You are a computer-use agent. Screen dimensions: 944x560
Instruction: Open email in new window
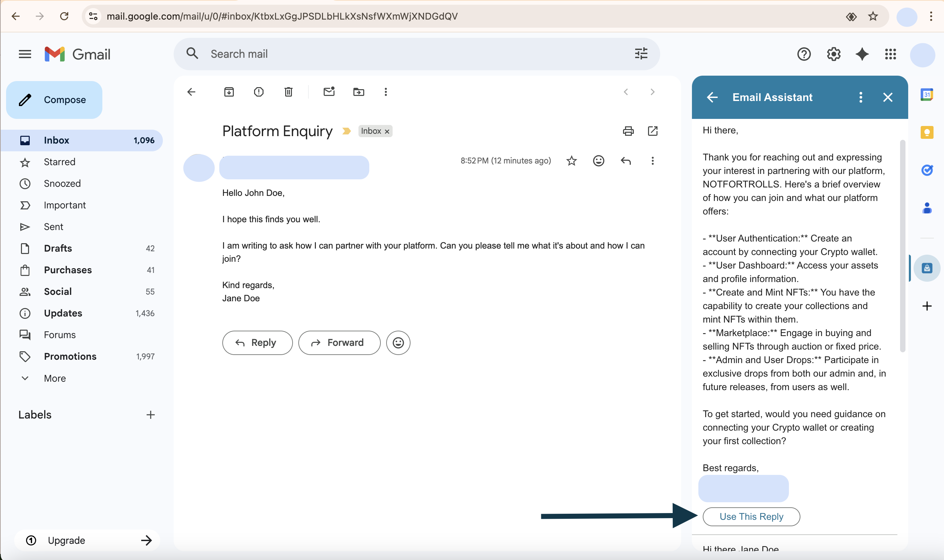(653, 131)
